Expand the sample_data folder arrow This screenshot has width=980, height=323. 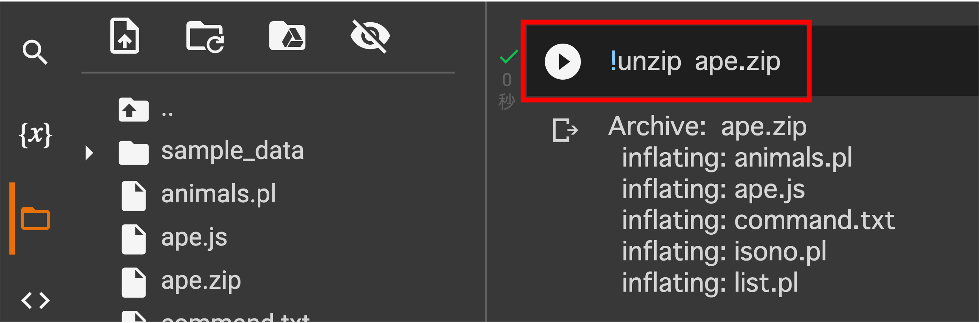(89, 153)
